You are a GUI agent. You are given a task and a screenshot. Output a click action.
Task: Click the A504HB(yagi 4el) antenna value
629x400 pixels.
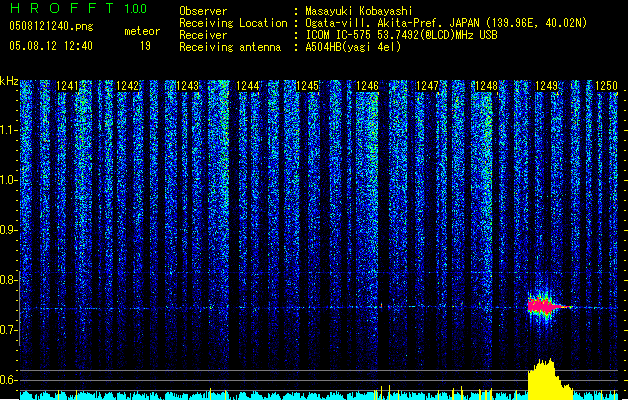tap(353, 47)
